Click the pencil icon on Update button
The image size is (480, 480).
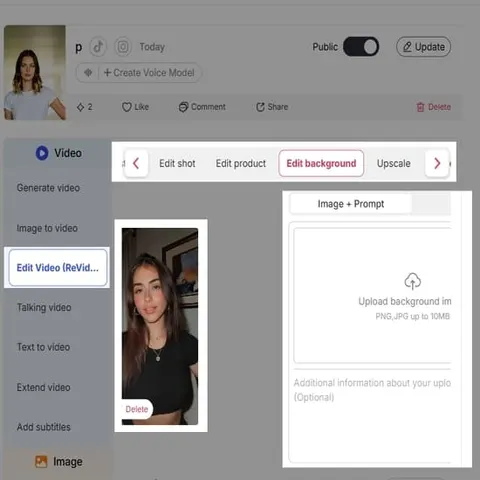point(407,47)
